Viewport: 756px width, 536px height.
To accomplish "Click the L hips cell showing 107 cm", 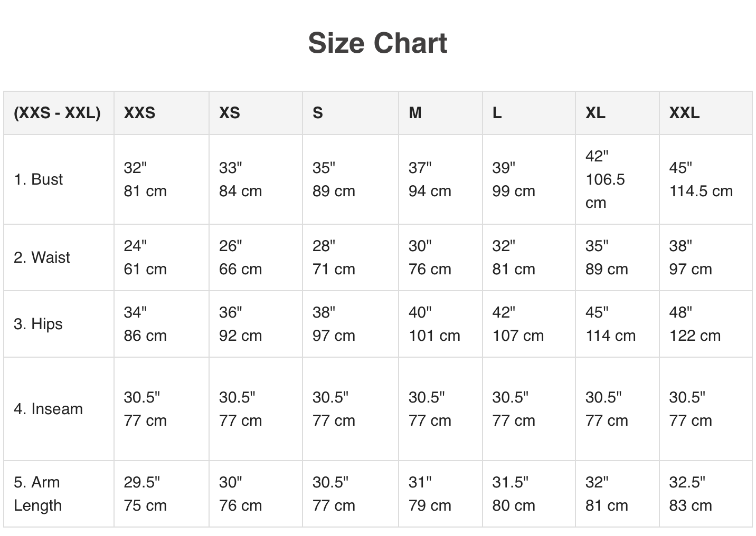I will [517, 324].
